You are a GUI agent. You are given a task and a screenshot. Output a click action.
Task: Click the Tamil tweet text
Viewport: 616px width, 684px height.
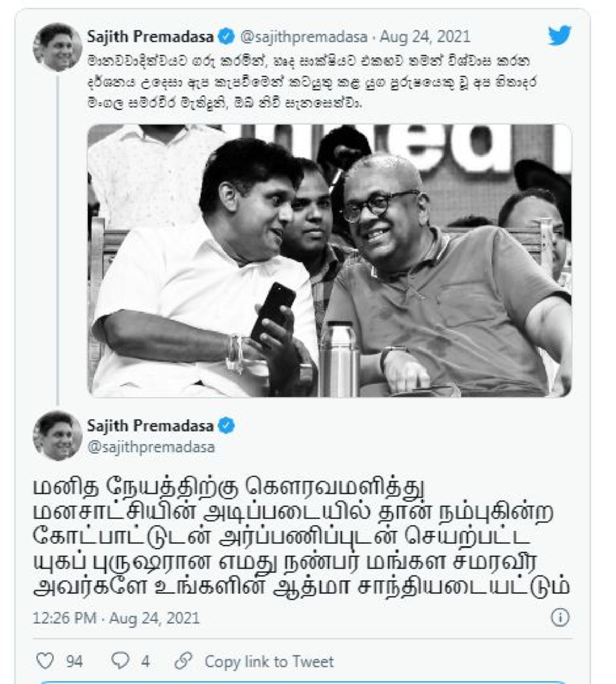302,537
